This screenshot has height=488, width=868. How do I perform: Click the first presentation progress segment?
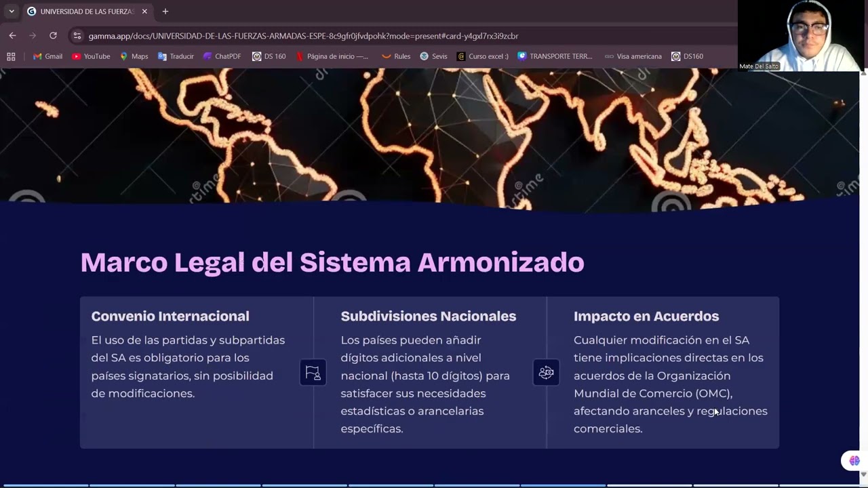point(44,485)
